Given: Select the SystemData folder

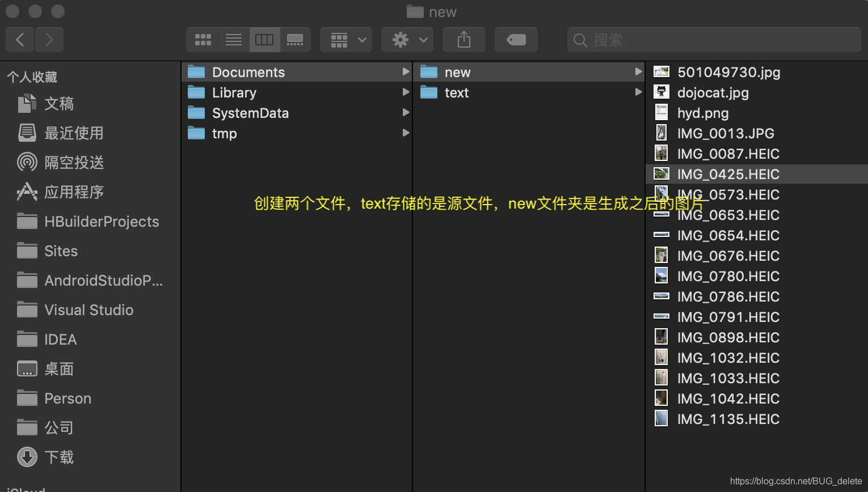Looking at the screenshot, I should coord(297,113).
